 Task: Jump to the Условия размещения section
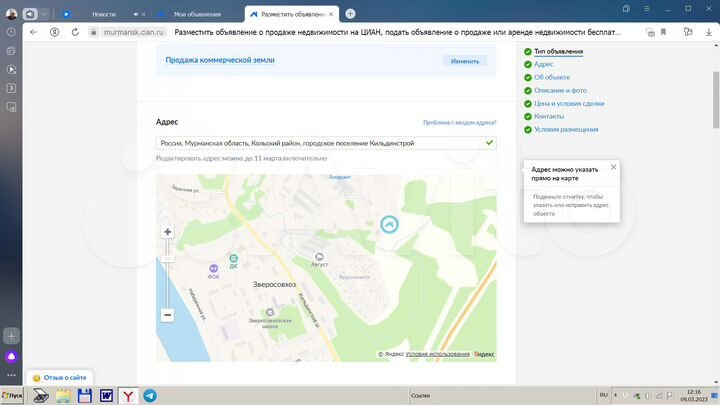coord(566,129)
